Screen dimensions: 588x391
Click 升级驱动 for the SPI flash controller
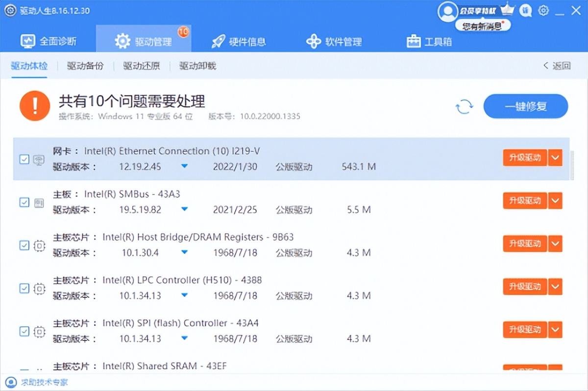pos(525,330)
